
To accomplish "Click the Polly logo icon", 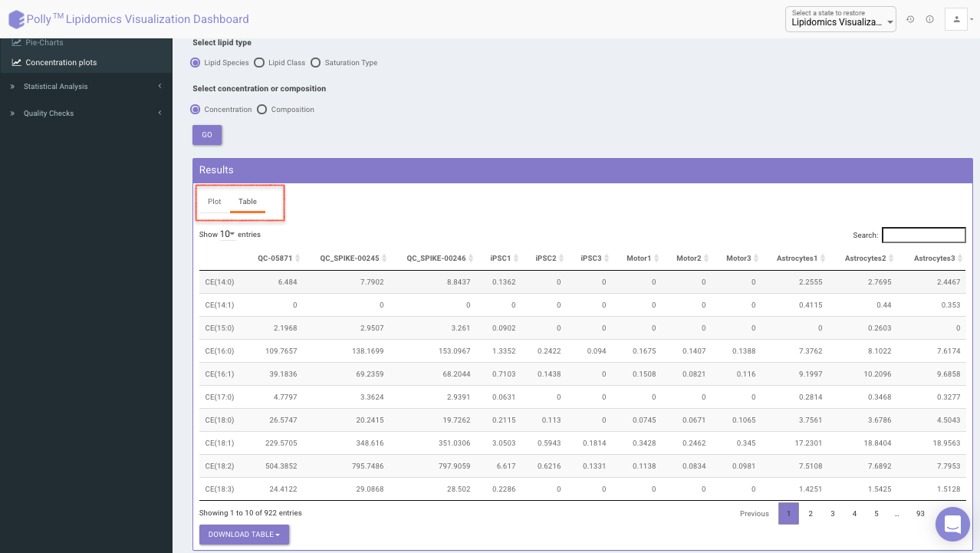I will (x=16, y=19).
